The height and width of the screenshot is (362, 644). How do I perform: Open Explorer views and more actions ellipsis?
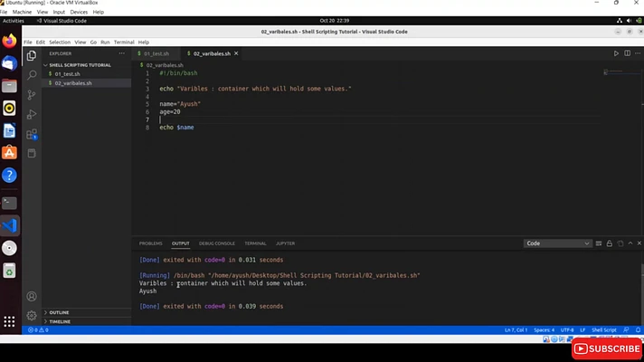(121, 53)
